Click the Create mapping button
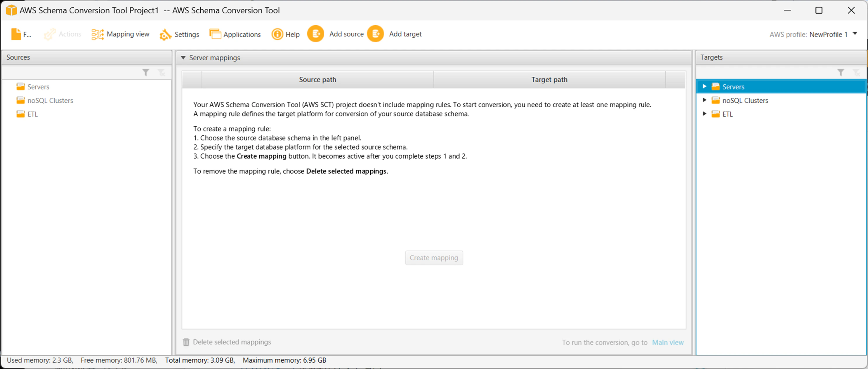 coord(434,258)
